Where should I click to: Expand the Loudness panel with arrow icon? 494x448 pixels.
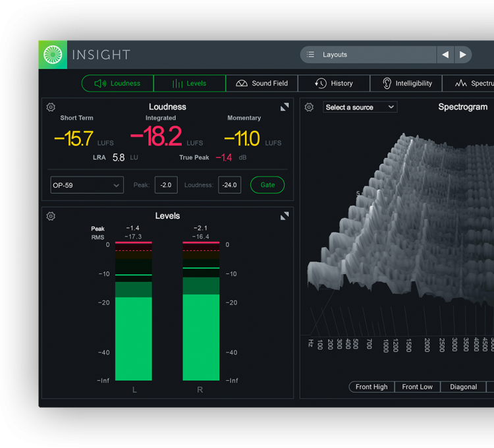[285, 107]
